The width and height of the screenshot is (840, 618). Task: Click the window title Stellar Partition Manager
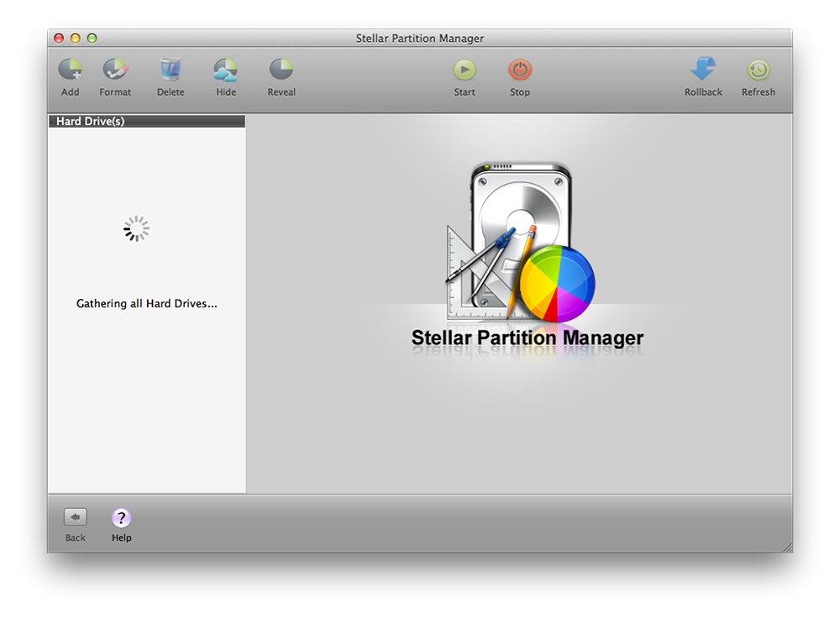419,39
